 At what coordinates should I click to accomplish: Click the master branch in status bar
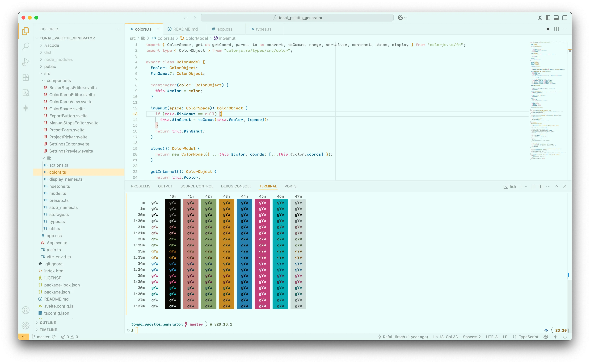[41, 337]
